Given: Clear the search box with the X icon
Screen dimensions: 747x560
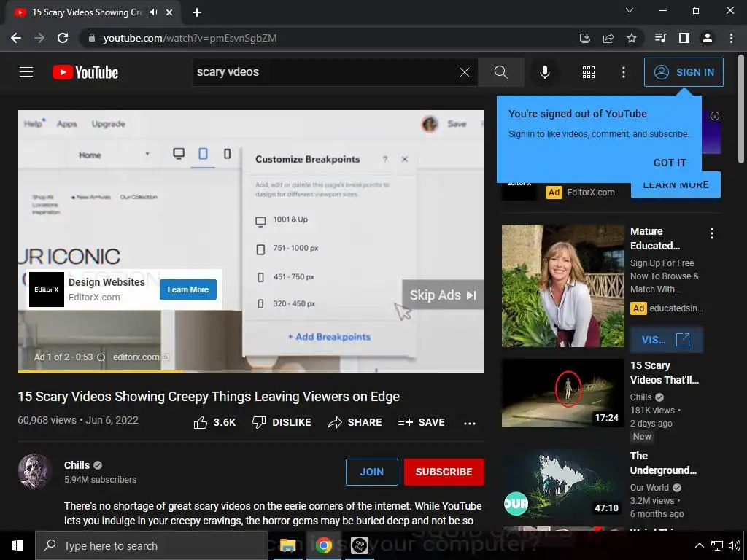Looking at the screenshot, I should coord(465,72).
